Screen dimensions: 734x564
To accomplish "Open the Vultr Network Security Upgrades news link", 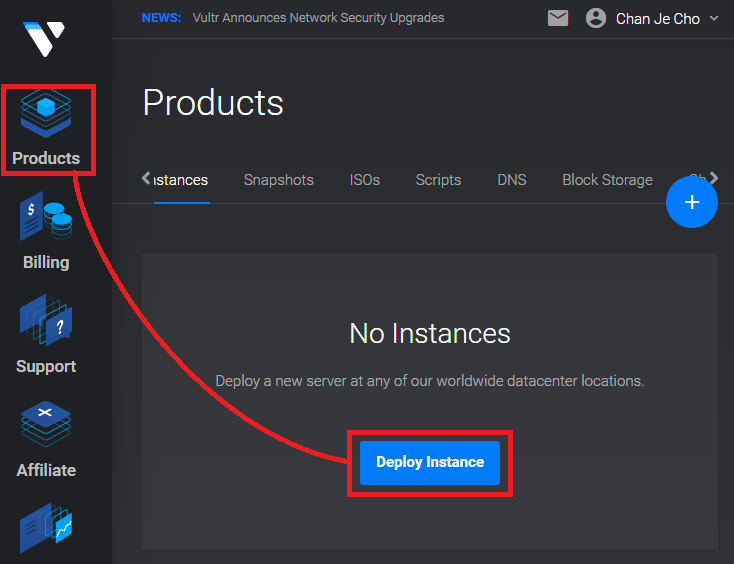I will click(318, 18).
